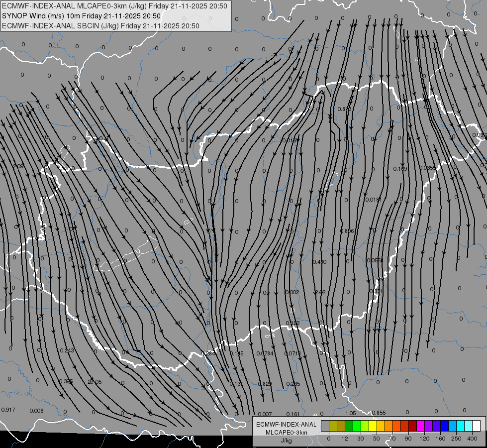
Task: Select the pure yellow legend swatch
Action: 373,426
